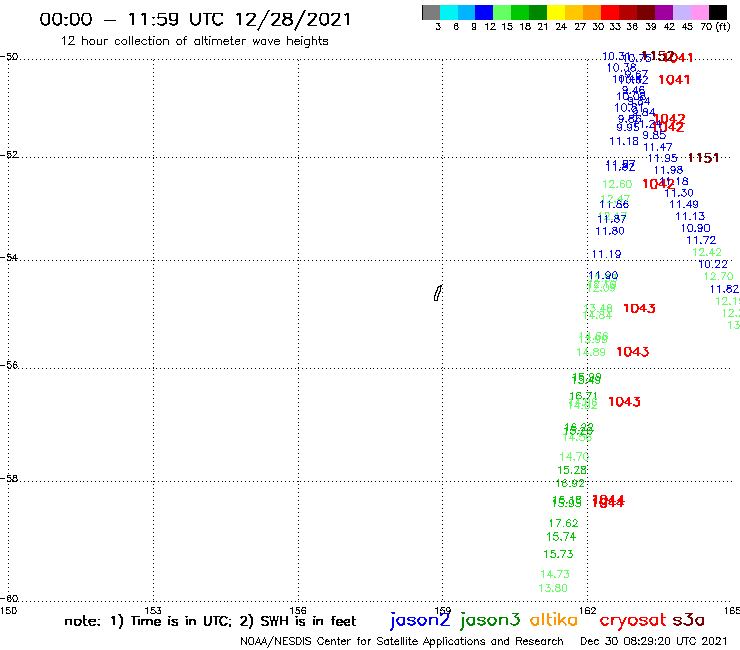This screenshot has height=650, width=740.
Task: Click the "11.47" wave height value
Action: tap(657, 147)
